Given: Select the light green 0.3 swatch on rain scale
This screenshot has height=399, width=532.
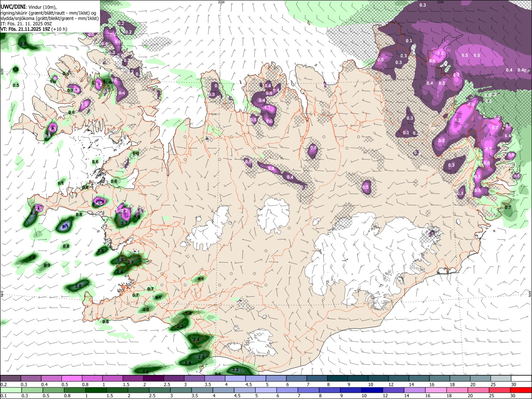Looking at the screenshot, I should [x=32, y=390].
